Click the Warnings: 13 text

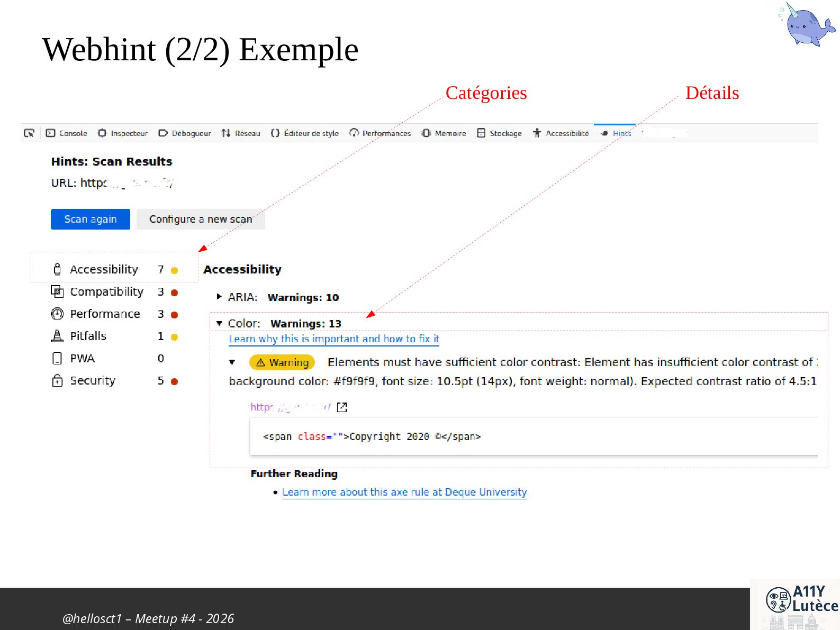pyautogui.click(x=306, y=323)
